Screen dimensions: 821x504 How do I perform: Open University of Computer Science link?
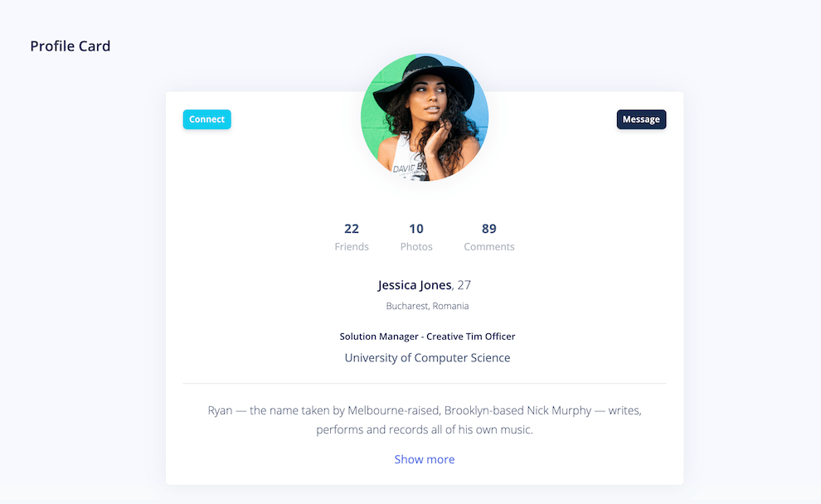pyautogui.click(x=427, y=357)
